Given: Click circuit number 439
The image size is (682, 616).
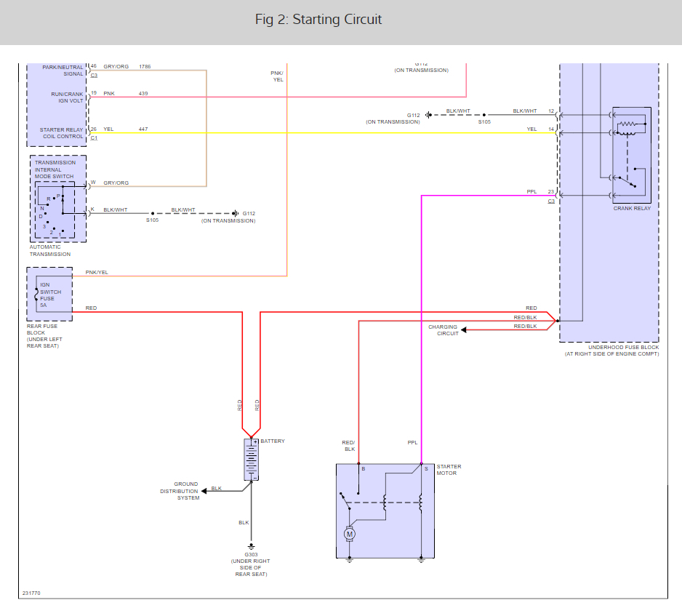Looking at the screenshot, I should click(143, 94).
